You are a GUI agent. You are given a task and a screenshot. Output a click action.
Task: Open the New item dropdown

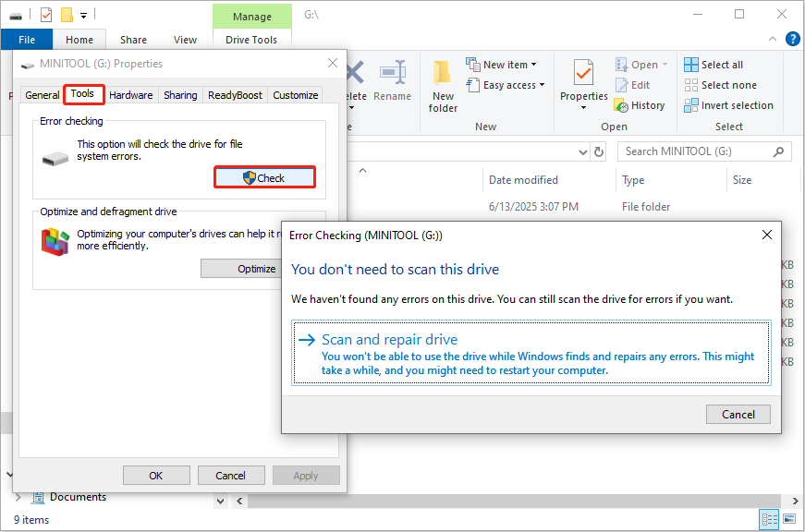[502, 65]
